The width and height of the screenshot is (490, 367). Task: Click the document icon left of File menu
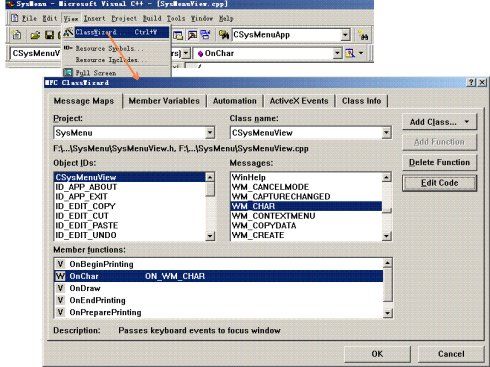click(15, 18)
